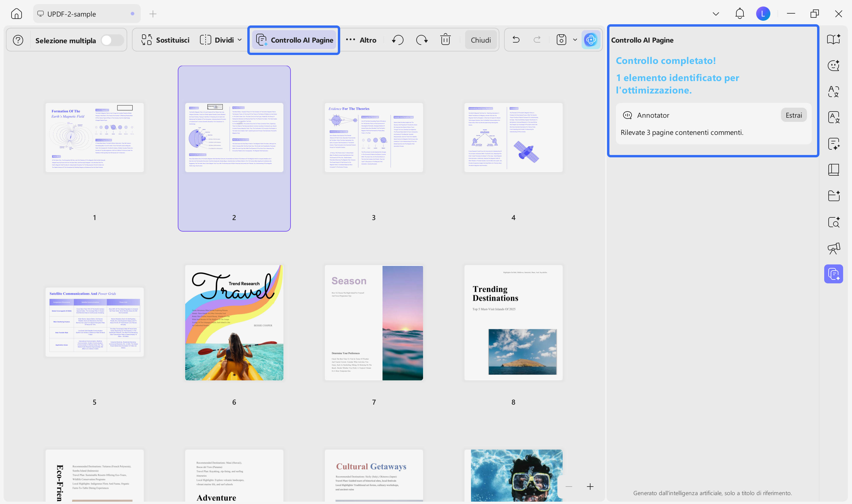Viewport: 852px width, 504px height.
Task: Click the zoom in plus icon
Action: [x=590, y=487]
